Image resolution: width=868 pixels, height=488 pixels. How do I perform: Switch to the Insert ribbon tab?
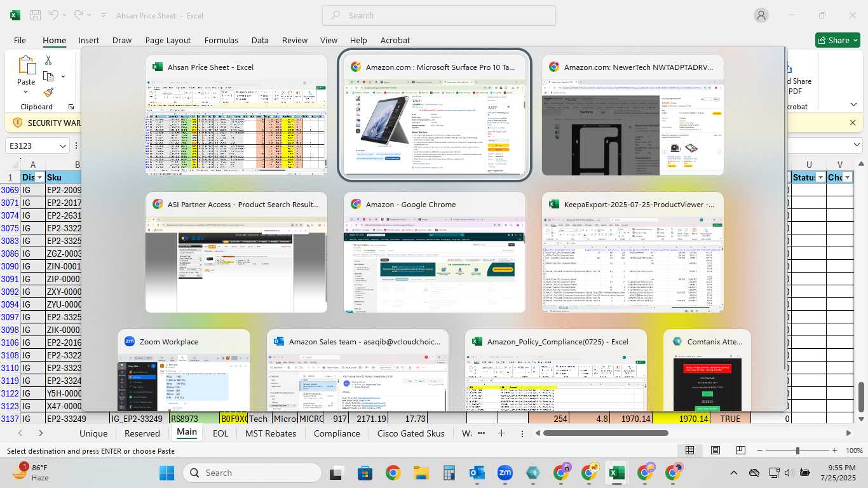(x=89, y=40)
